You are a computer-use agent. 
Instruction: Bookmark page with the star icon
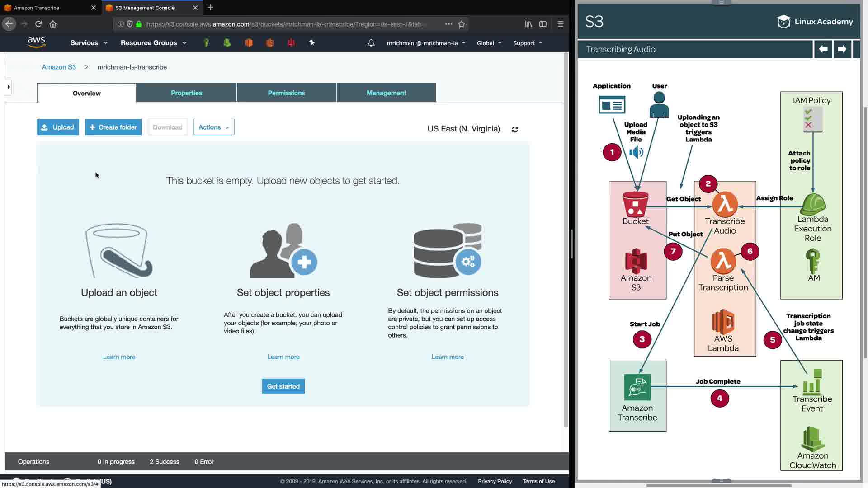pos(462,24)
